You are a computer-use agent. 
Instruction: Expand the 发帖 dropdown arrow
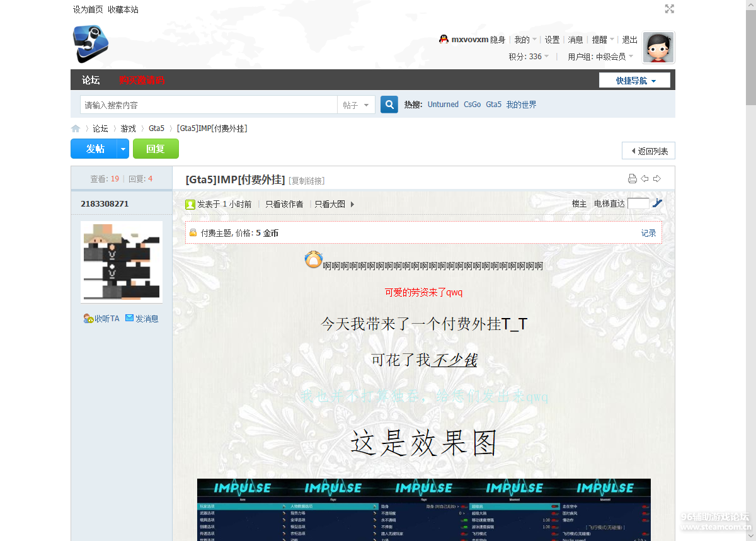[123, 149]
